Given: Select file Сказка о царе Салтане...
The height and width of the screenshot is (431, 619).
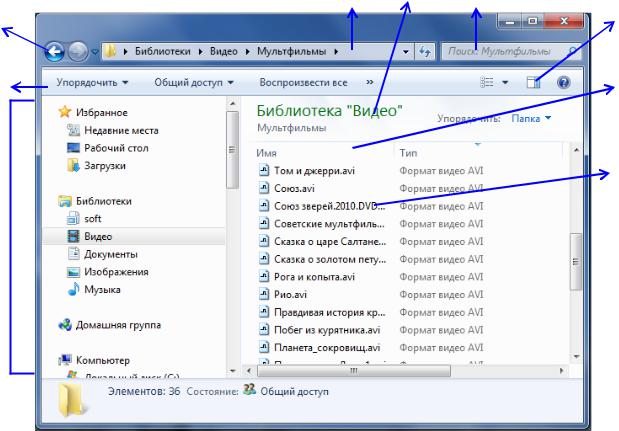Looking at the screenshot, I should point(330,242).
